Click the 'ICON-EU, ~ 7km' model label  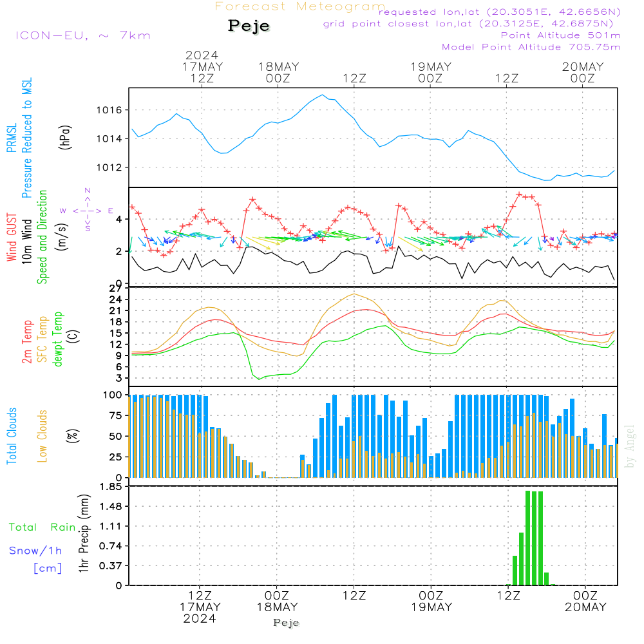83,35
